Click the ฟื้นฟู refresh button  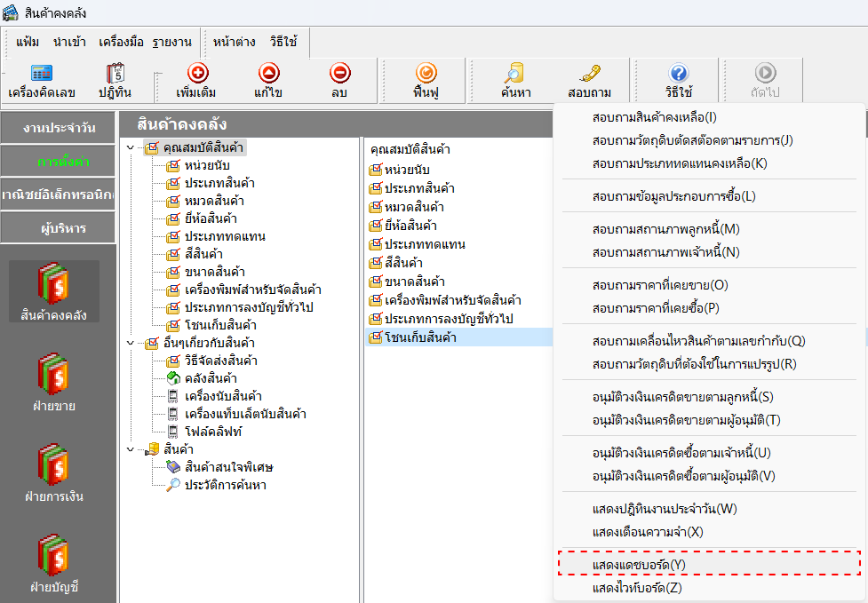(426, 81)
